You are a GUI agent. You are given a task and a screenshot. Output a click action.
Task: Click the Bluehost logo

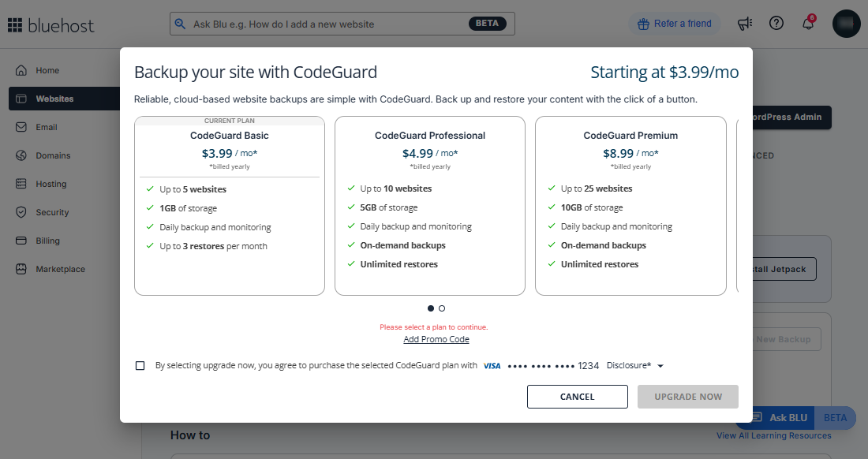[x=51, y=24]
